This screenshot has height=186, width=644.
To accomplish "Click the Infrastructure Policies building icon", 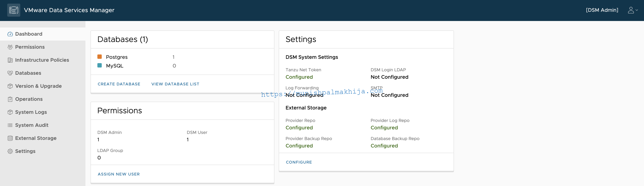I will click(x=10, y=60).
